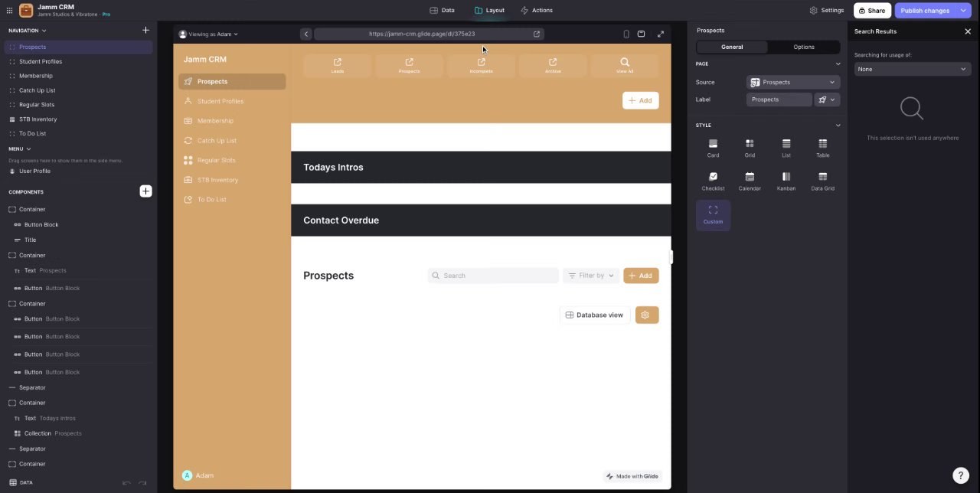Screen dimensions: 980x493
Task: Open the apps grid icon top-left
Action: click(x=9, y=11)
